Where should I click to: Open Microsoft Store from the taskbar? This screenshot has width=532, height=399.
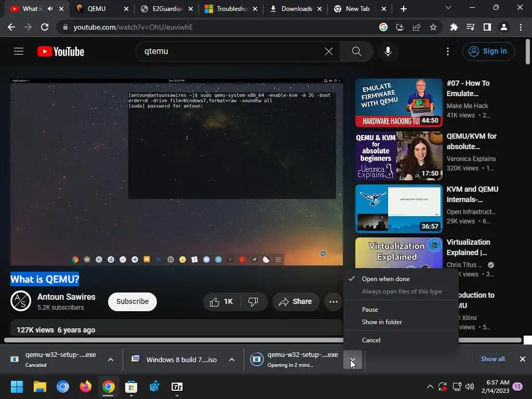[x=131, y=387]
